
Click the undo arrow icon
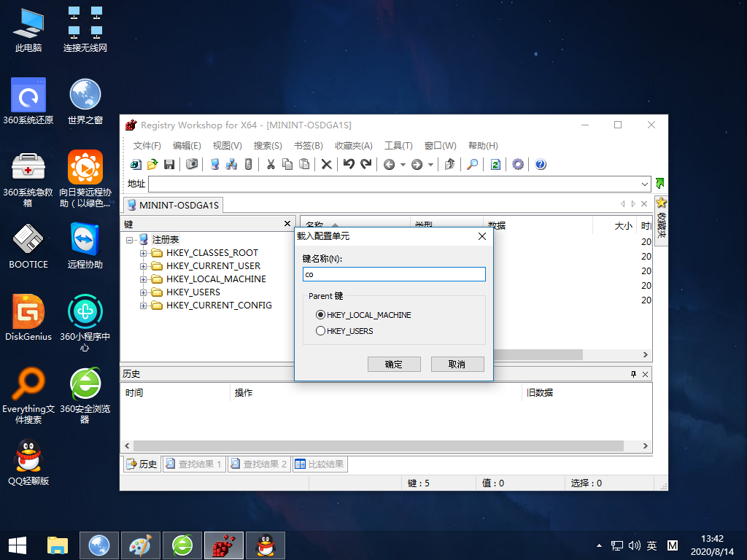349,164
